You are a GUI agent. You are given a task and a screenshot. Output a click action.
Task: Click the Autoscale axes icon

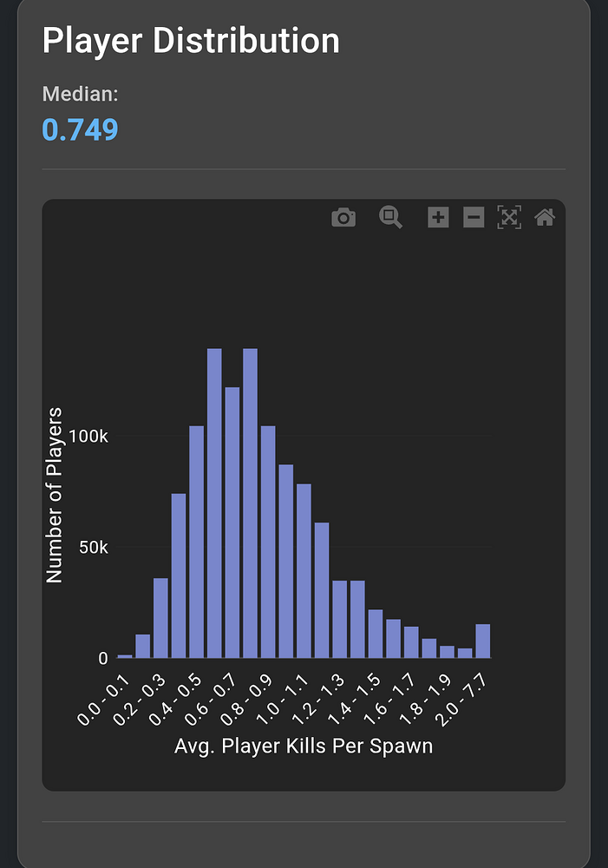tap(509, 217)
